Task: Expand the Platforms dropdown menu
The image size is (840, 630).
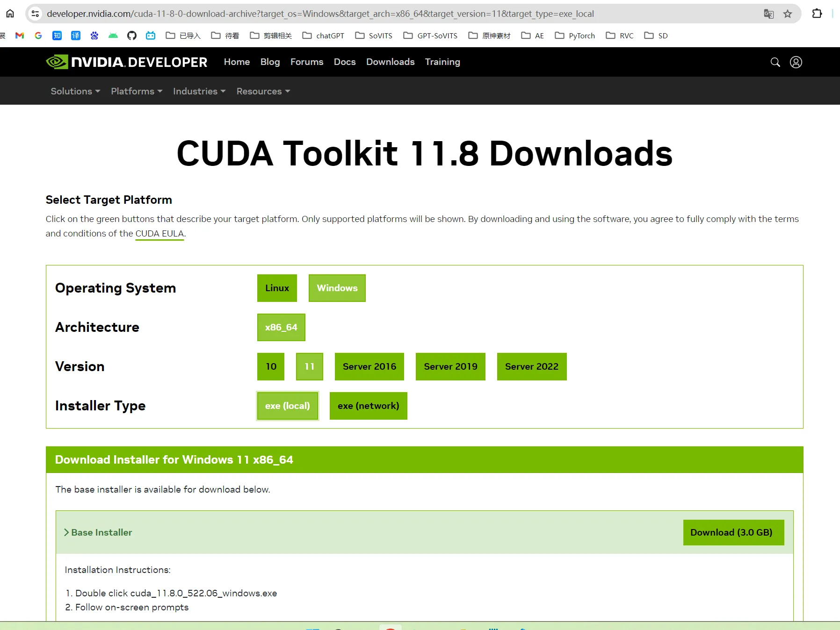Action: point(137,91)
